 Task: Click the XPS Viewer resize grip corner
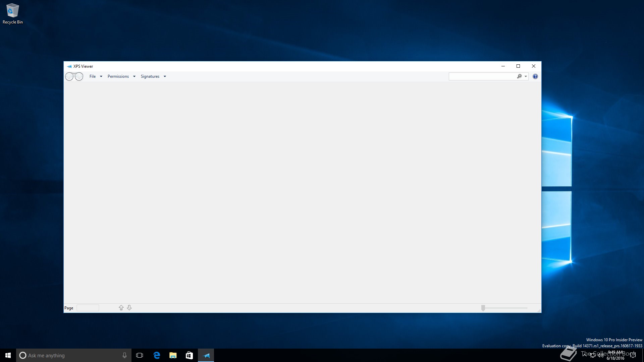(x=539, y=311)
